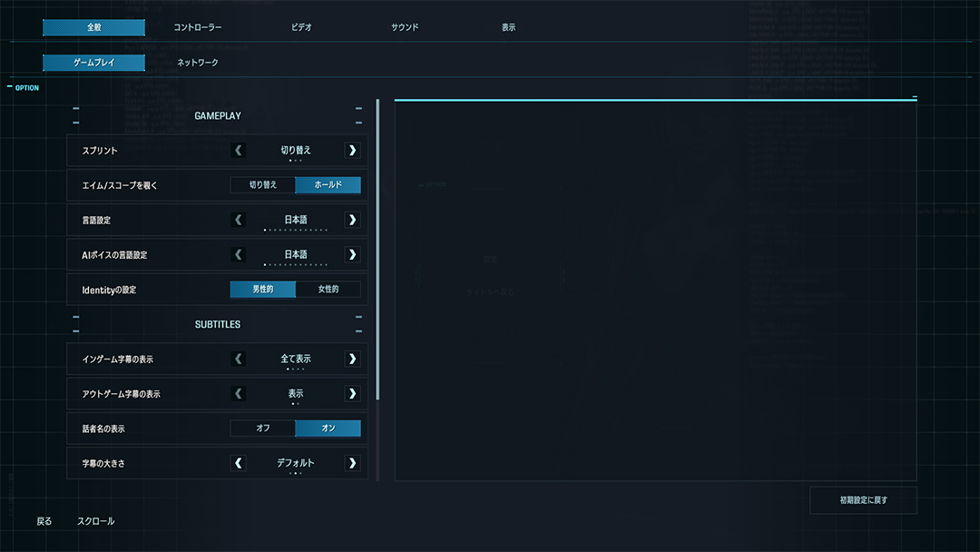The width and height of the screenshot is (980, 552).
Task: Click right arrow for 言語設定
Action: pos(352,220)
